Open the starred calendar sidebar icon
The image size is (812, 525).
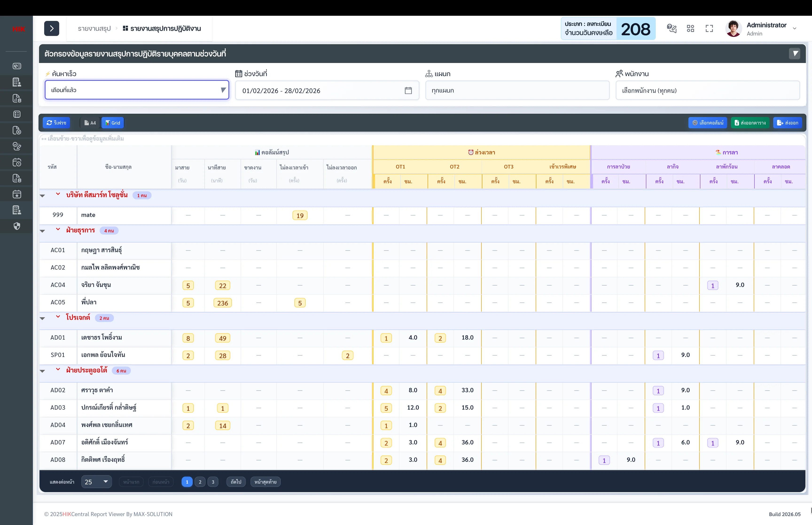pos(17,194)
